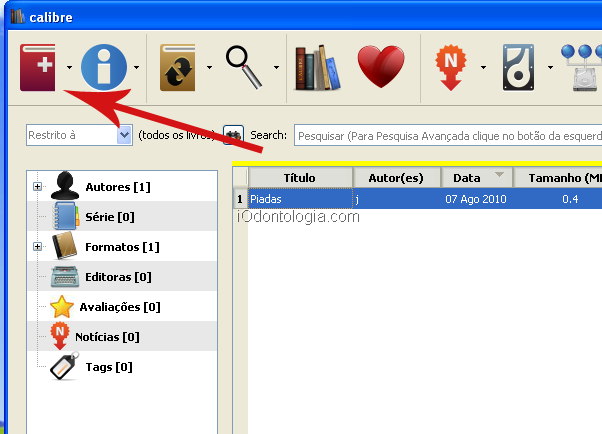Select the Piadas title cell
The image size is (602, 434).
point(300,199)
